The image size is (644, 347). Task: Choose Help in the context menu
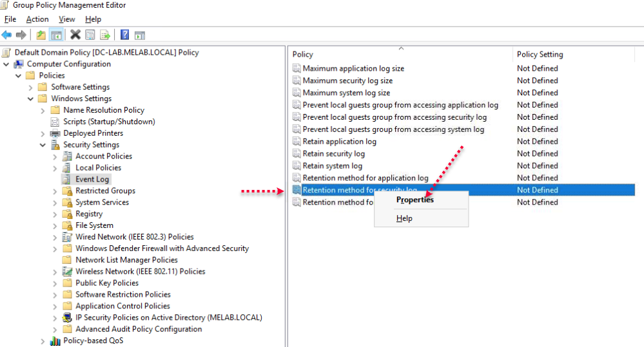click(404, 218)
